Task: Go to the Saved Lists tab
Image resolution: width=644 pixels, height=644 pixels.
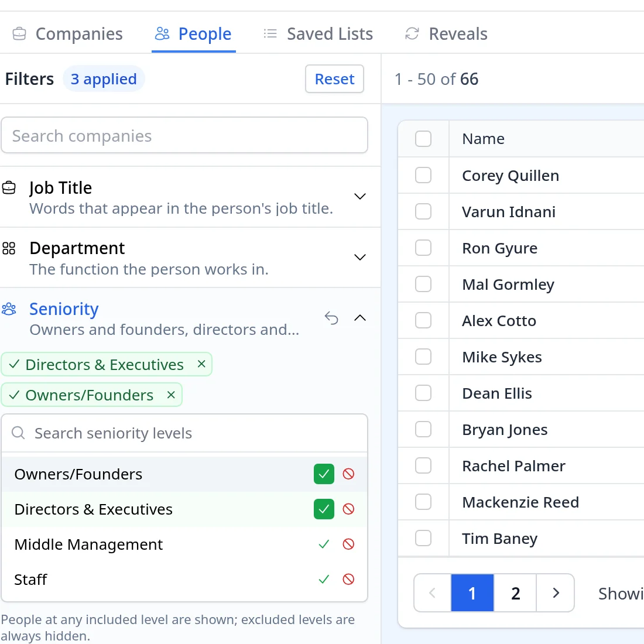Action: coord(318,34)
